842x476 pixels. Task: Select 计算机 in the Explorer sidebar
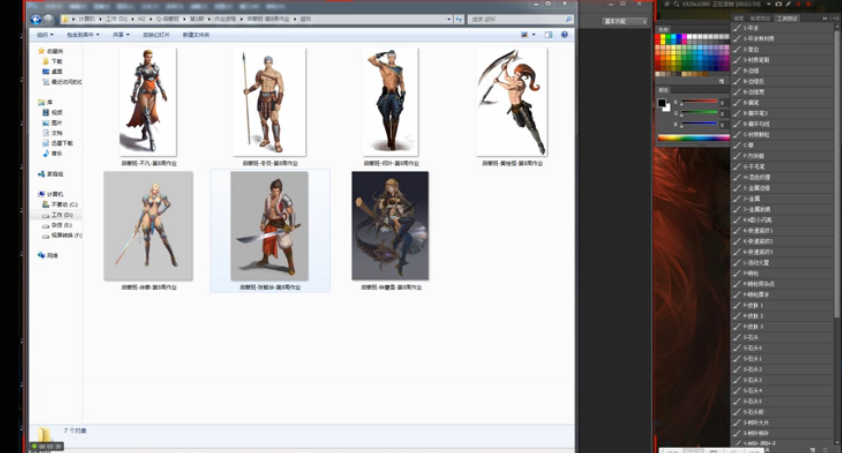pyautogui.click(x=50, y=194)
